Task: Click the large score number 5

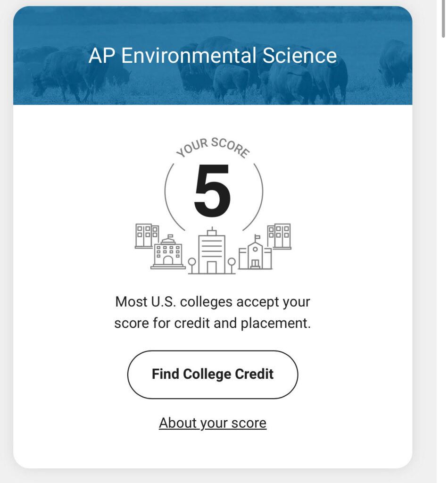Action: point(213,191)
